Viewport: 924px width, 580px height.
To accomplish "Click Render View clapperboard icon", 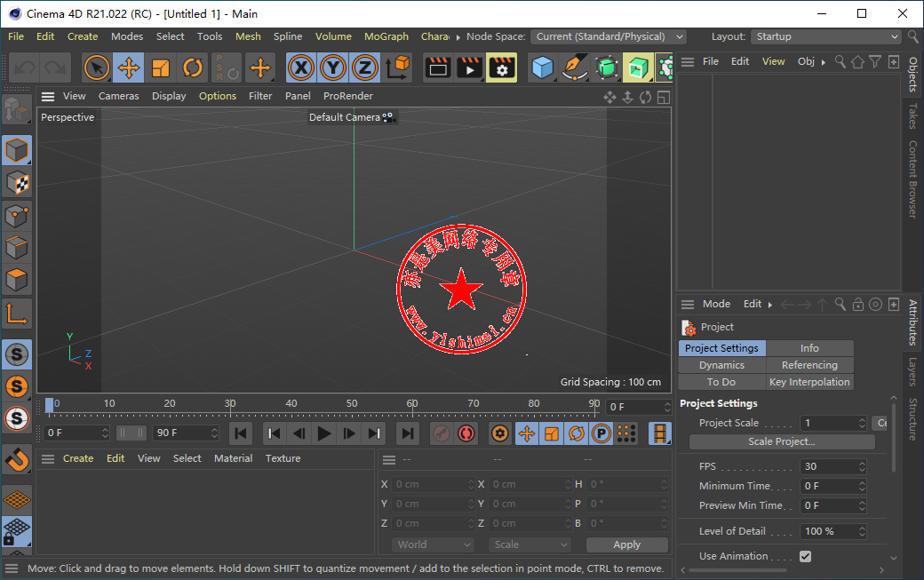I will click(438, 68).
